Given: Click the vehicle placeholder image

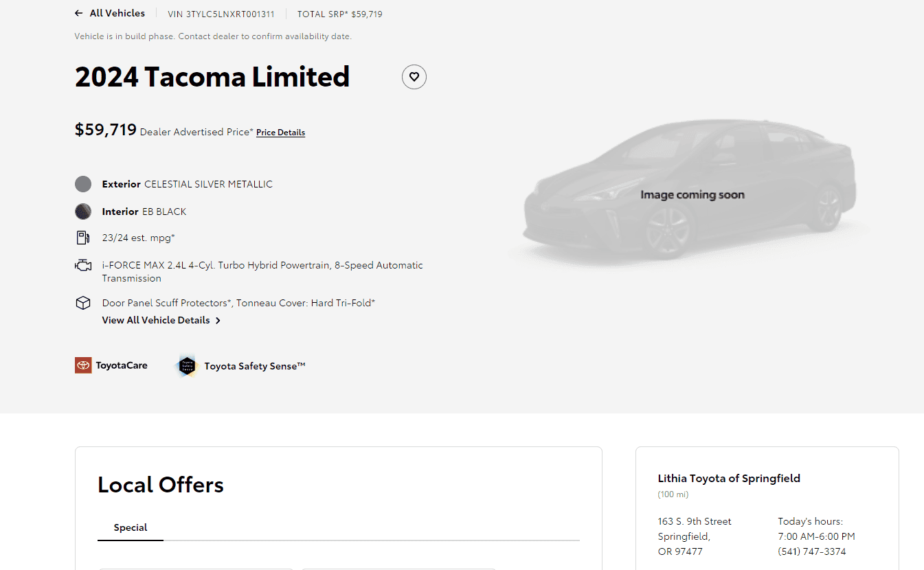Looking at the screenshot, I should [x=692, y=194].
